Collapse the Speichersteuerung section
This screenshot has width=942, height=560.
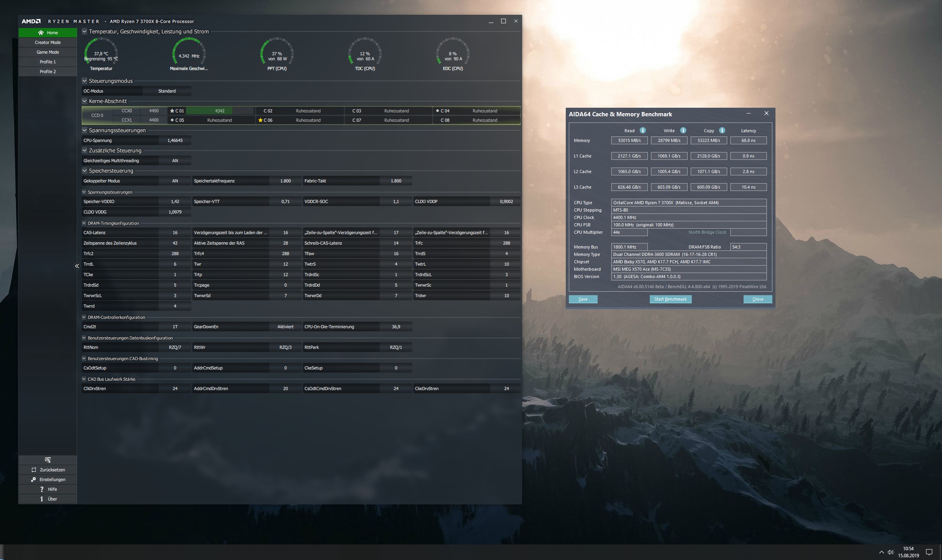coord(84,171)
